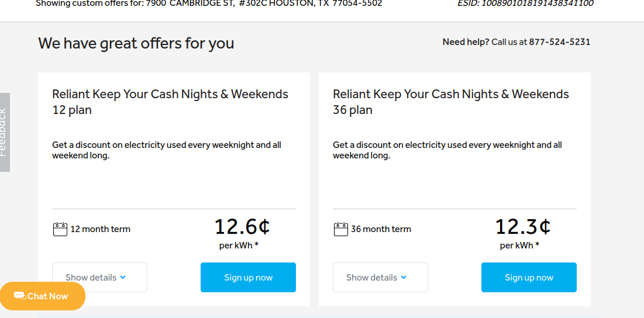644x318 pixels.
Task: Expand details chevron on the 12 plan
Action: coord(123,278)
